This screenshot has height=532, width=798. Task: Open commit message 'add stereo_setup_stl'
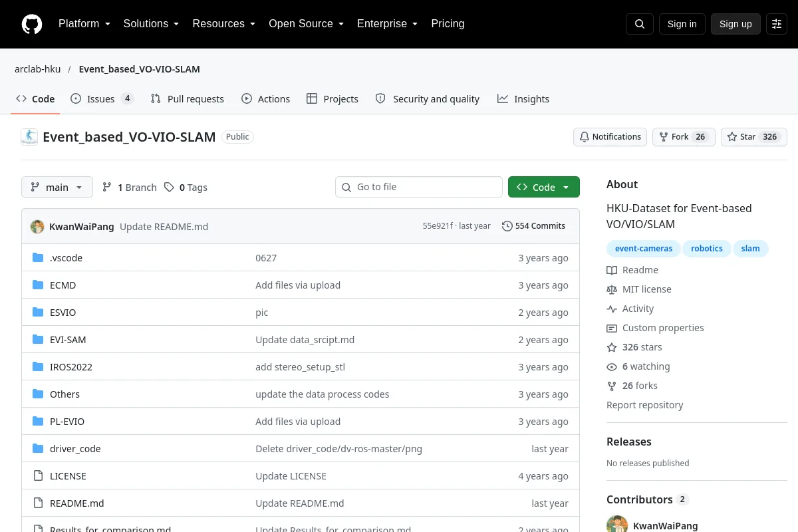301,367
